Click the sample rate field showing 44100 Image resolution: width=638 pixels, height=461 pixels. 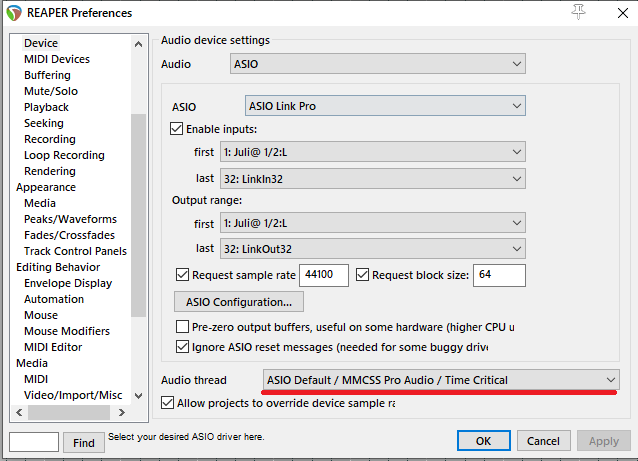point(324,275)
